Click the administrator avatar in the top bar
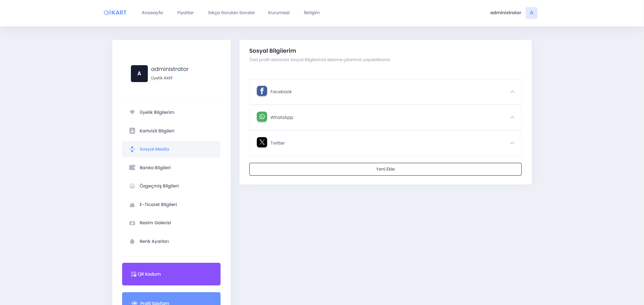Image resolution: width=644 pixels, height=305 pixels. [531, 13]
